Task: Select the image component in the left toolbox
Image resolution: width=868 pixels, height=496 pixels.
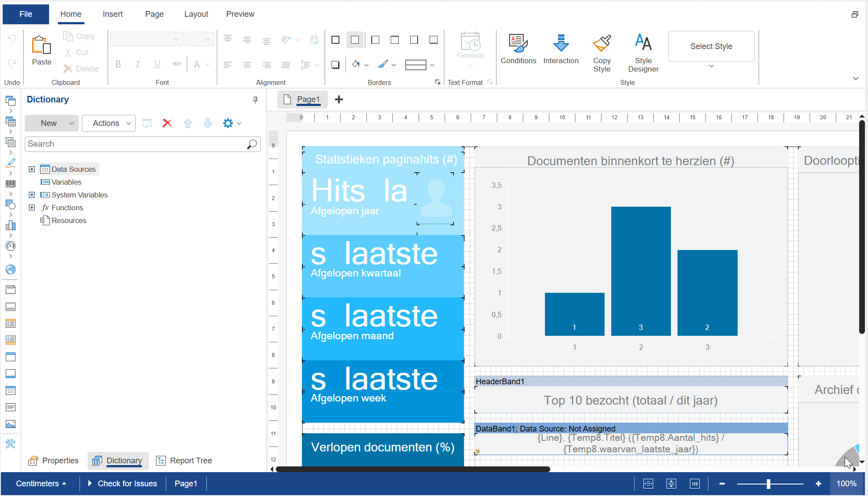Action: [11, 424]
